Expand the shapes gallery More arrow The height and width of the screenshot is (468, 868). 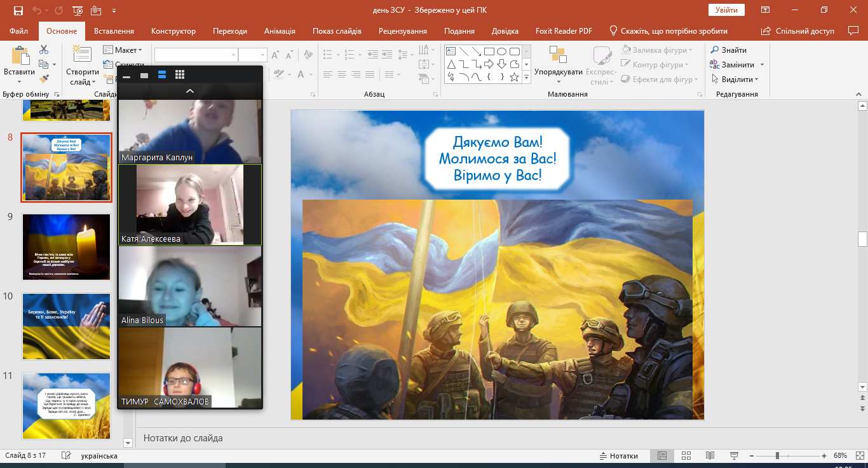(526, 78)
